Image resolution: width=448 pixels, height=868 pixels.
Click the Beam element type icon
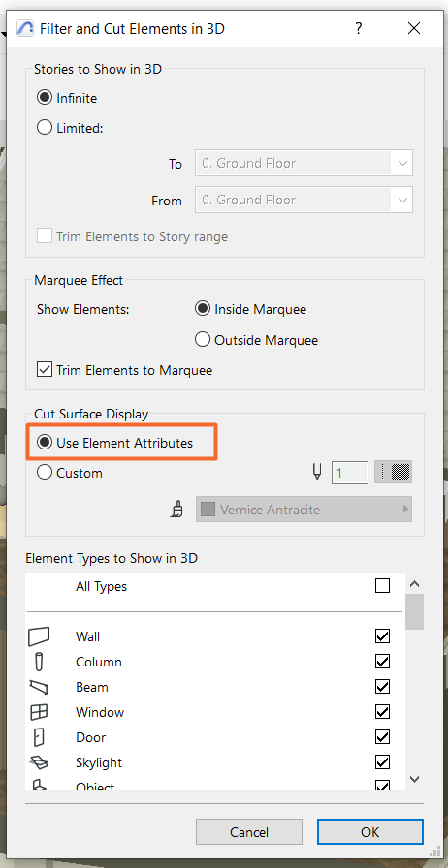click(x=39, y=687)
